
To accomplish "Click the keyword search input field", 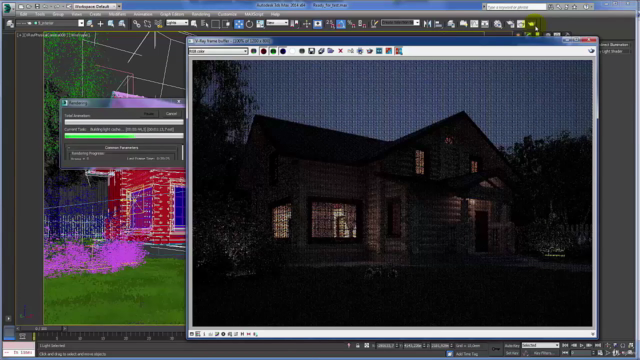I will coord(516,7).
